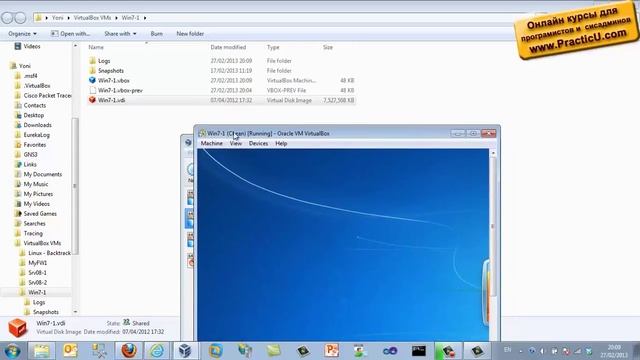
Task: Open Outlook from taskbar
Action: tap(70, 351)
